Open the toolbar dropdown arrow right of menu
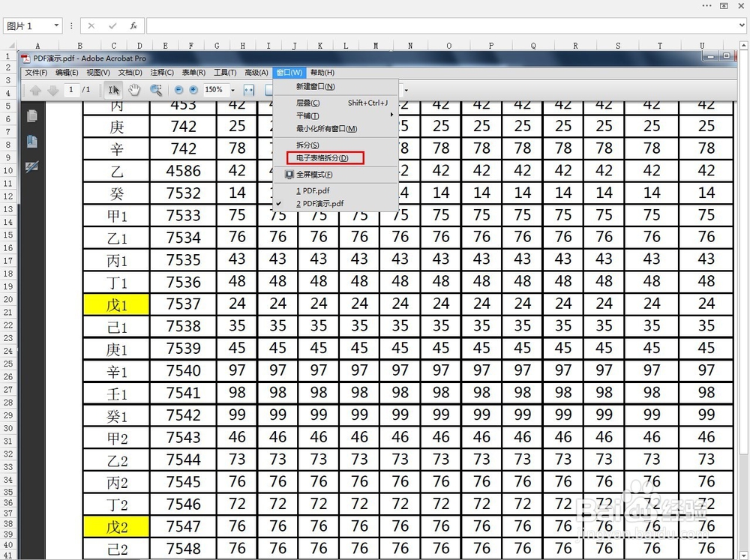 (406, 90)
